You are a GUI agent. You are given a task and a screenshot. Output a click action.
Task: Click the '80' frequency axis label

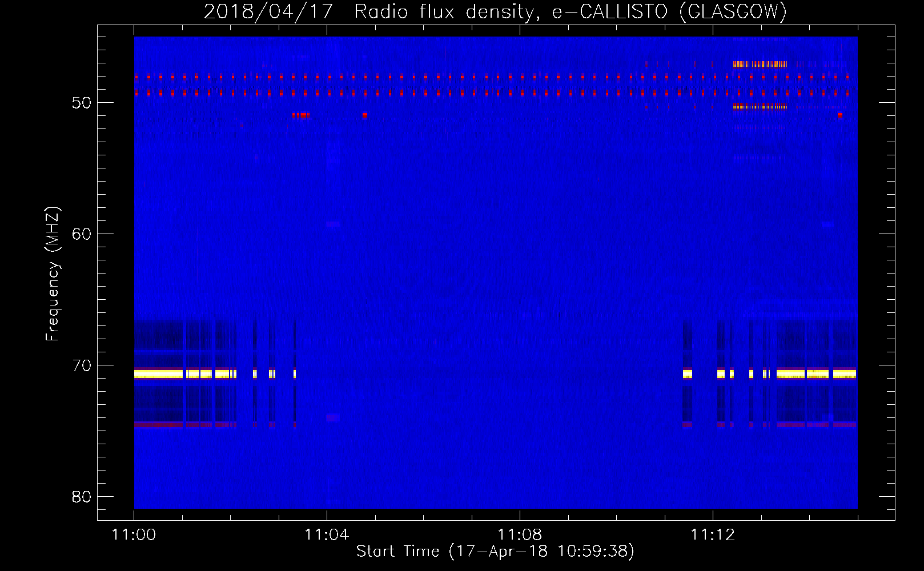(x=82, y=497)
